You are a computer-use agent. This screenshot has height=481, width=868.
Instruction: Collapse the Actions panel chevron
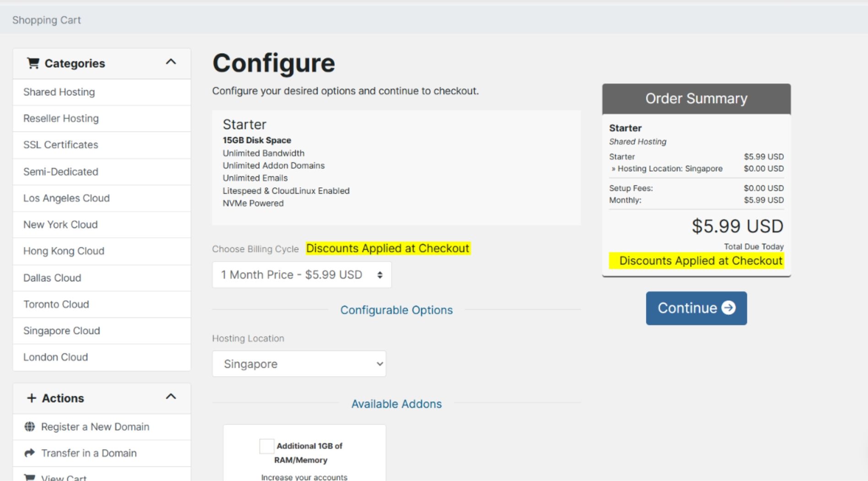(171, 396)
